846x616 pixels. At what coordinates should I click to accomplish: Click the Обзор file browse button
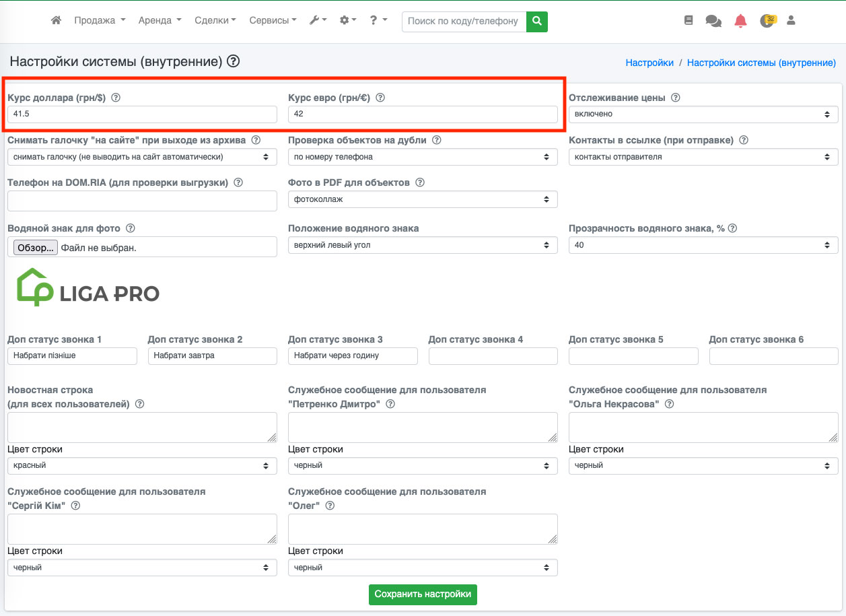click(x=36, y=248)
